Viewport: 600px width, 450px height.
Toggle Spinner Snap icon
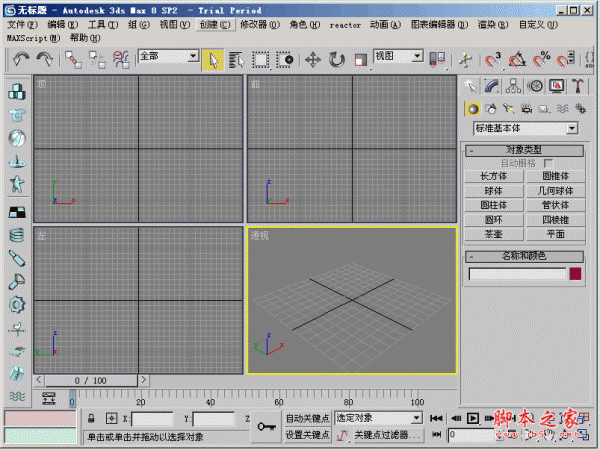click(566, 59)
